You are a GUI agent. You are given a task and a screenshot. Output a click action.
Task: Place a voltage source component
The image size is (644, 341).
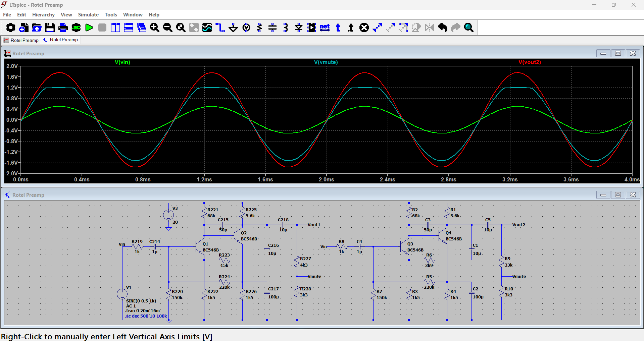point(246,27)
